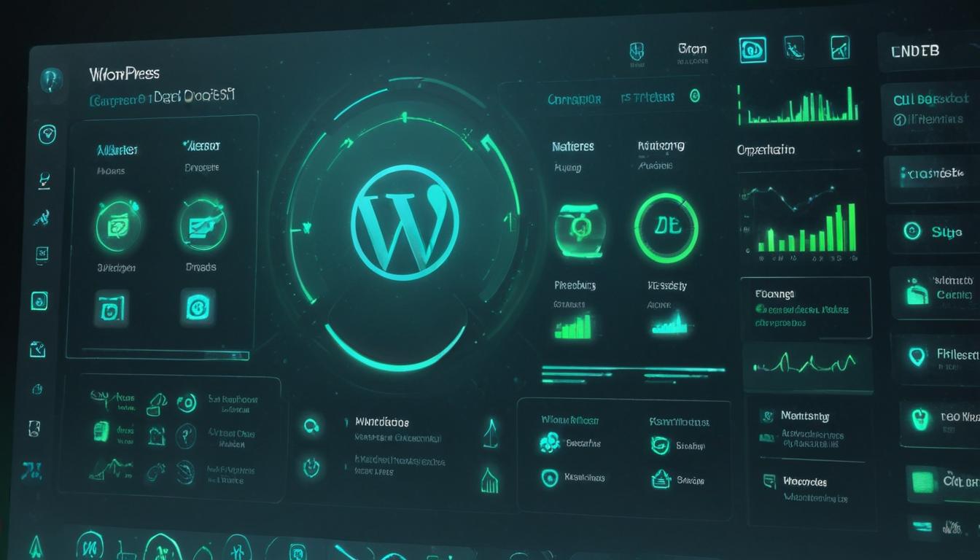Select the green Plugins icon in the left panel

point(119,226)
